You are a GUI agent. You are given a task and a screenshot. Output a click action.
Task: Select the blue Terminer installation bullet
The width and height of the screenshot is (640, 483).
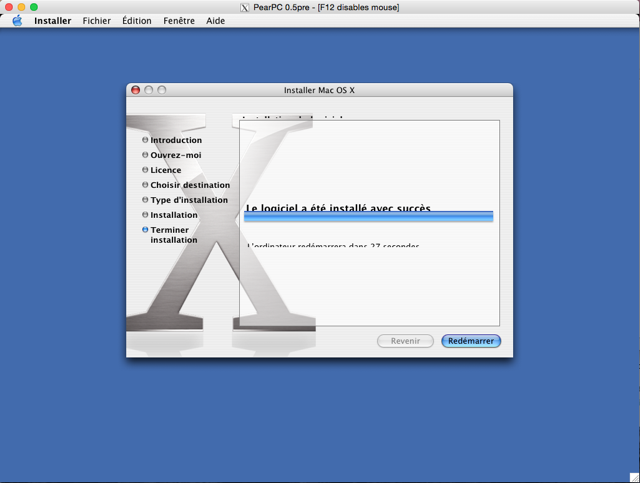pos(145,229)
